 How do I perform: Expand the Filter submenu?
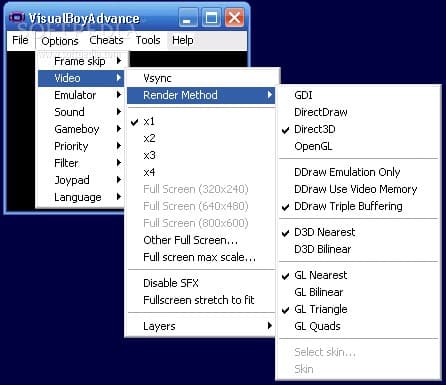click(81, 163)
